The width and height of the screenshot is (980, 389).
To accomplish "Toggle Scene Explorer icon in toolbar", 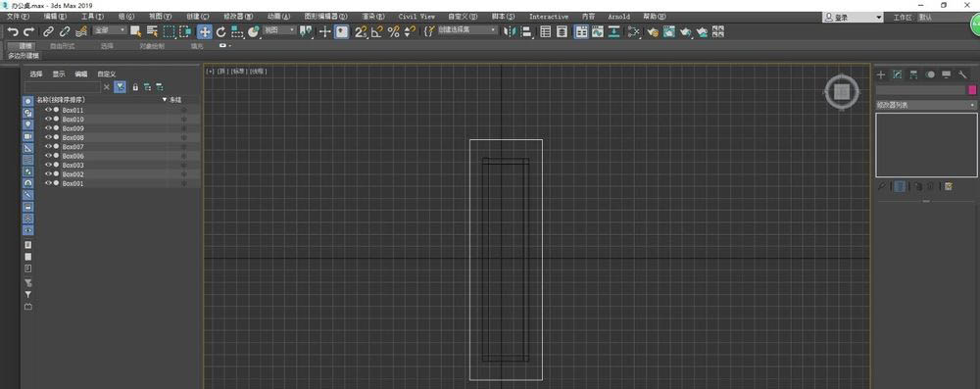I will [x=546, y=31].
